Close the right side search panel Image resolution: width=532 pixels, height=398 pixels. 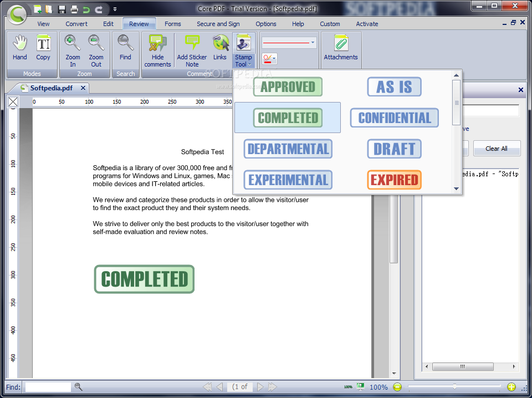click(x=521, y=90)
